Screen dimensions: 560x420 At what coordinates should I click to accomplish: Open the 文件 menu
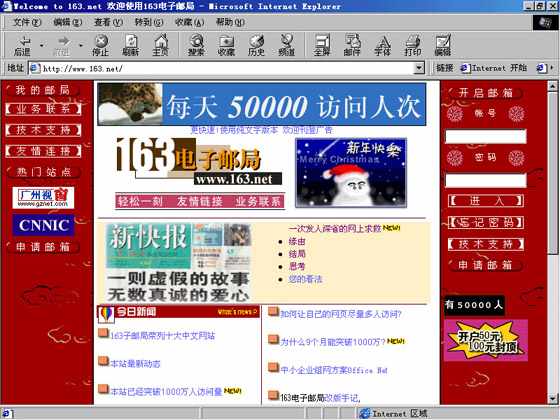(27, 22)
